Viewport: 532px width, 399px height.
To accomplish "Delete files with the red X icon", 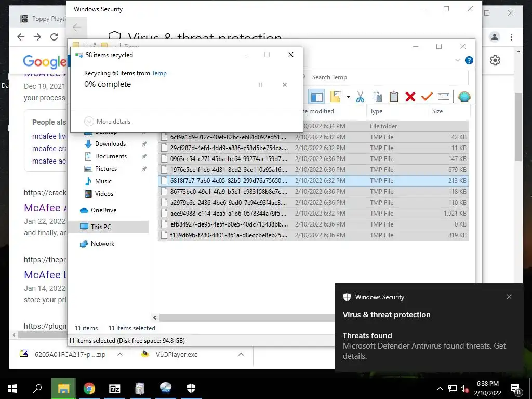I will click(410, 97).
